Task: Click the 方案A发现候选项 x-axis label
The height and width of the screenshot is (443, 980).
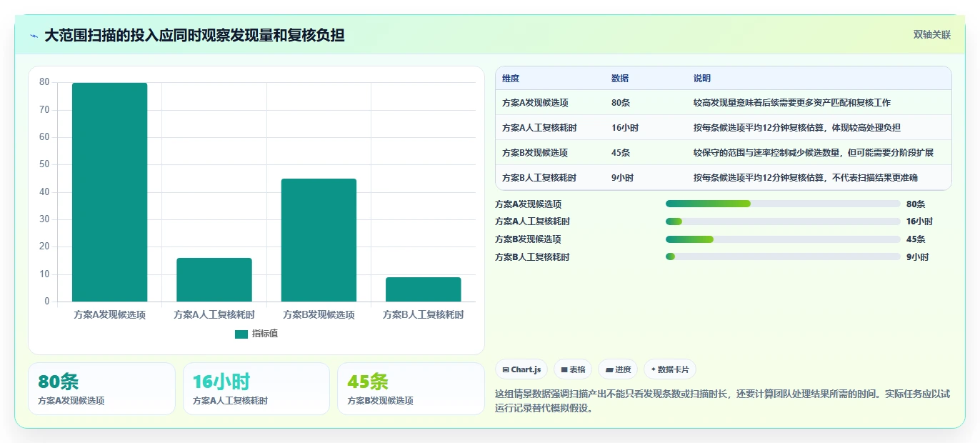Action: pyautogui.click(x=110, y=314)
